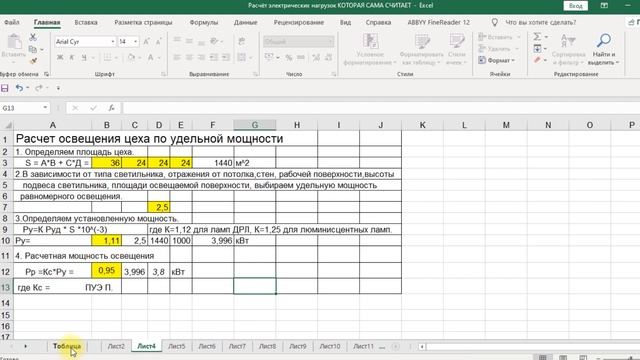
Task: Center text horizontally
Action: coord(189,58)
